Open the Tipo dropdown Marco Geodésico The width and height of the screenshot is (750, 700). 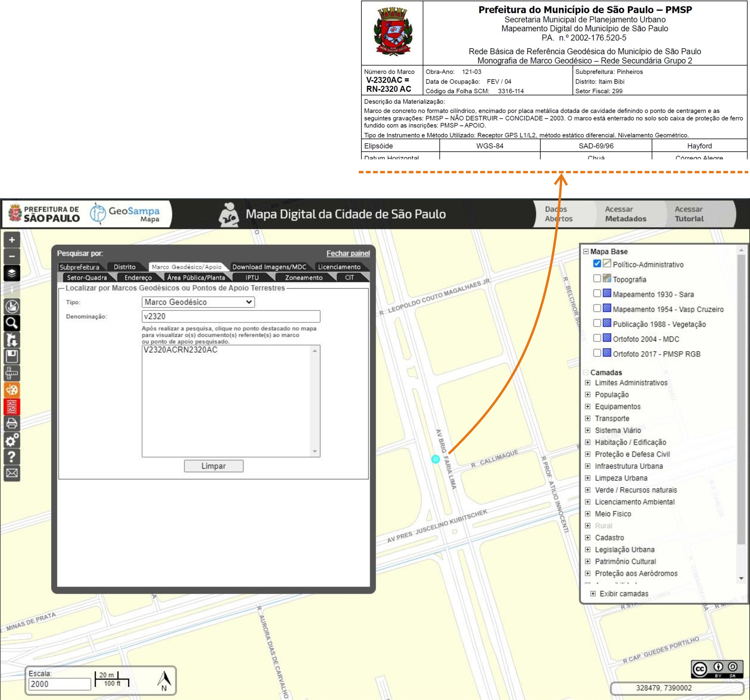click(198, 302)
